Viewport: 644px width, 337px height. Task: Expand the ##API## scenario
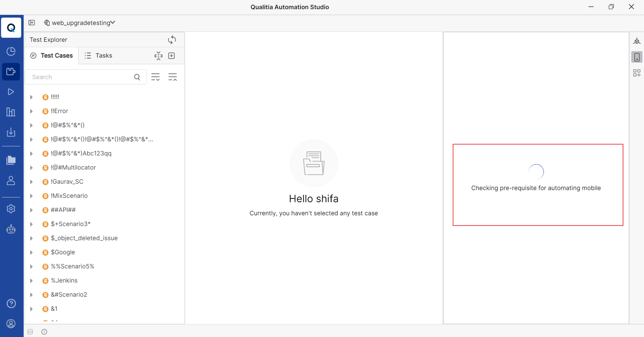(x=32, y=210)
